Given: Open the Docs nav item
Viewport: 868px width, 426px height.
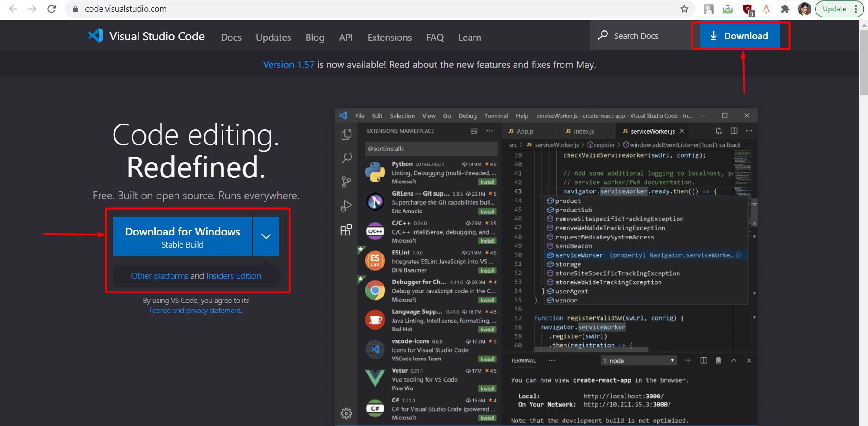Looking at the screenshot, I should coord(231,37).
